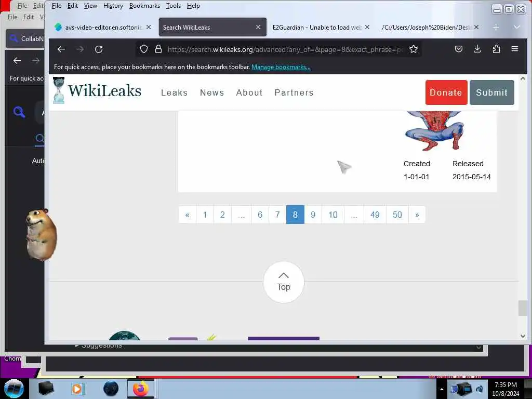Open the Tools menu
The height and width of the screenshot is (399, 532).
[173, 6]
